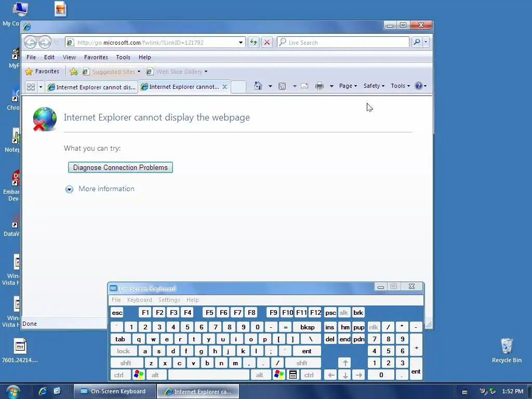Viewport: 532px width, 399px height.
Task: Click the tab key on On-Screen Keyboard
Action: click(x=120, y=339)
